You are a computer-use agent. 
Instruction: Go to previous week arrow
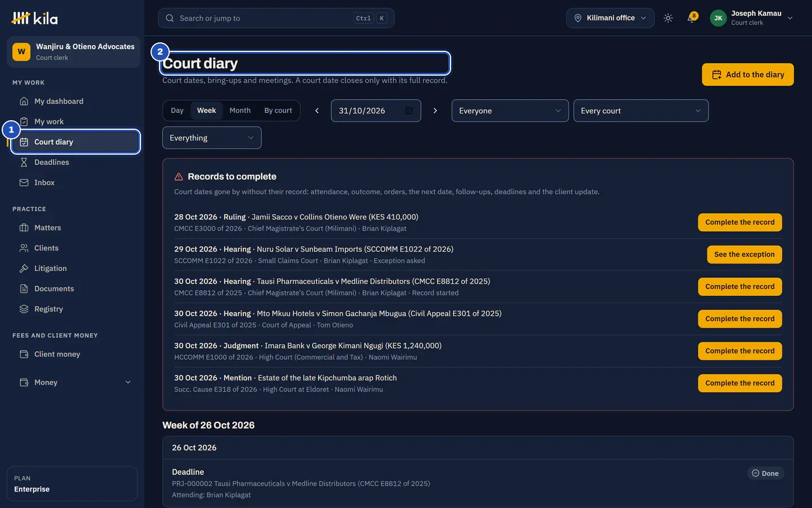317,111
